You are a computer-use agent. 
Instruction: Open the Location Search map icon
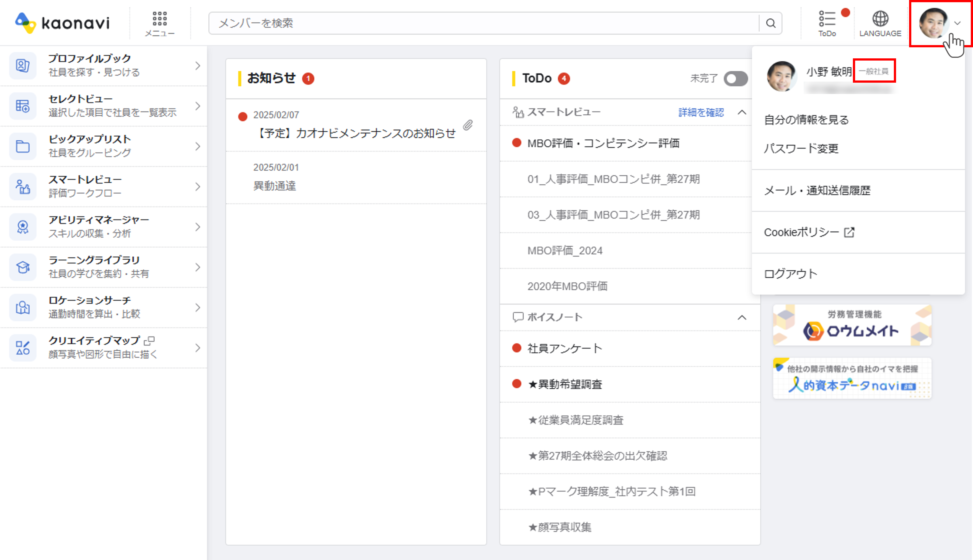point(23,308)
